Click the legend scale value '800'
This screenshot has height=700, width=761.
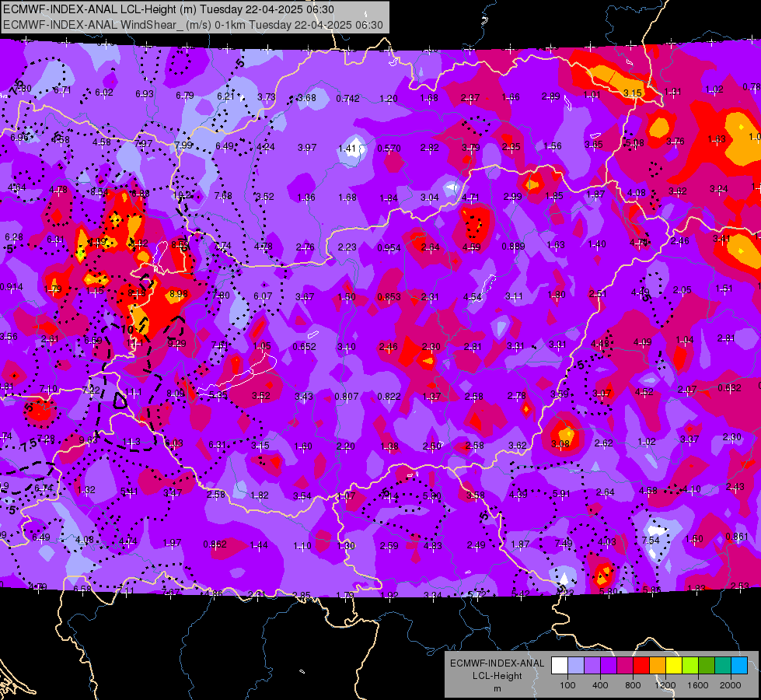(x=633, y=685)
